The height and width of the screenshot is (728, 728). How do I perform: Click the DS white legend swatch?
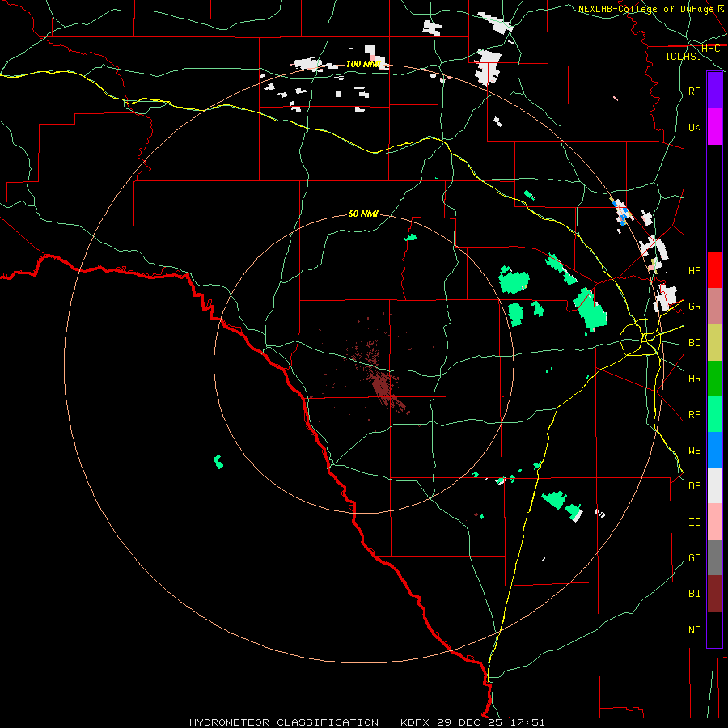pos(714,485)
